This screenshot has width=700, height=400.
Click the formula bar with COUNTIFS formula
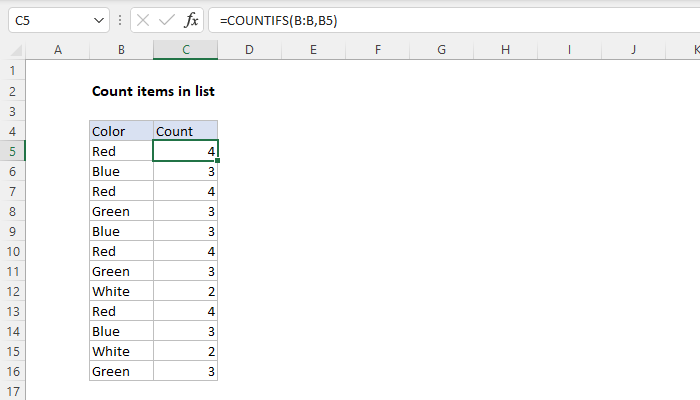[454, 21]
